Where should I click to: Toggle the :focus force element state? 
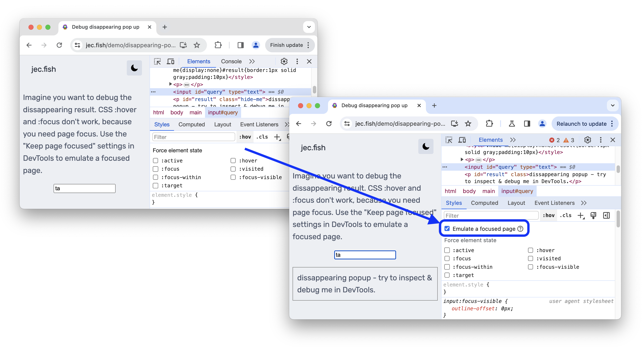(447, 258)
